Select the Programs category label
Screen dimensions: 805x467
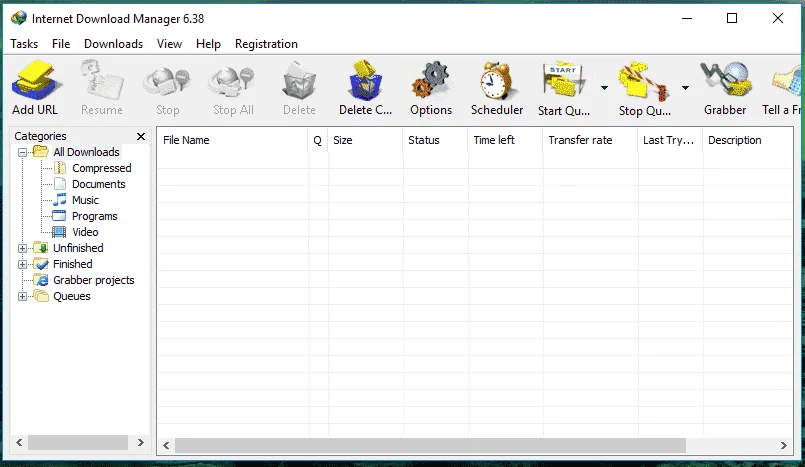94,216
